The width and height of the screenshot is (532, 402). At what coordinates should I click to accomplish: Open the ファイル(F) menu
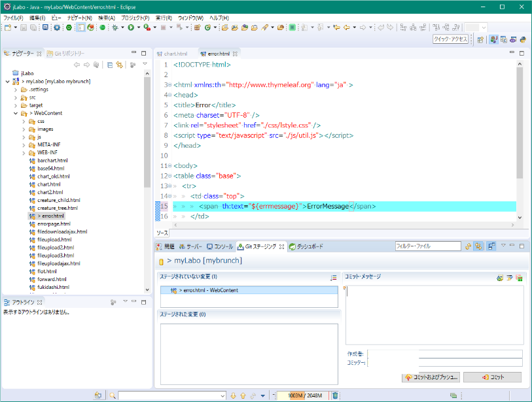coord(13,18)
